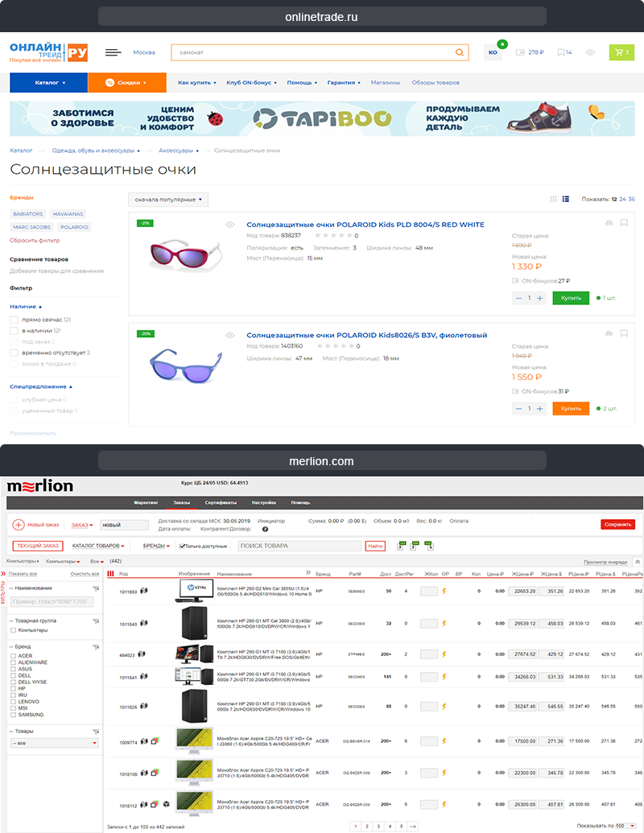Open the blue Каталог dropdown

48,82
